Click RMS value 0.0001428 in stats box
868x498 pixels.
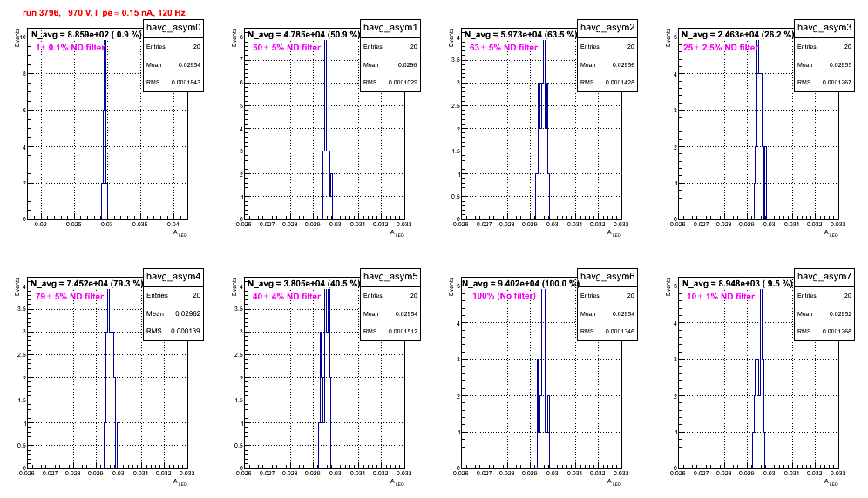click(x=620, y=83)
